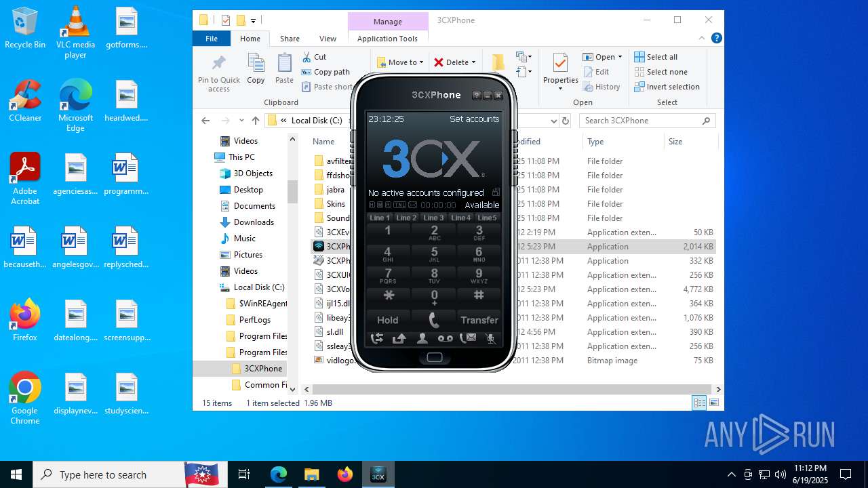868x488 pixels.
Task: Dial digit 5 JKL on keypad
Action: pyautogui.click(x=434, y=254)
